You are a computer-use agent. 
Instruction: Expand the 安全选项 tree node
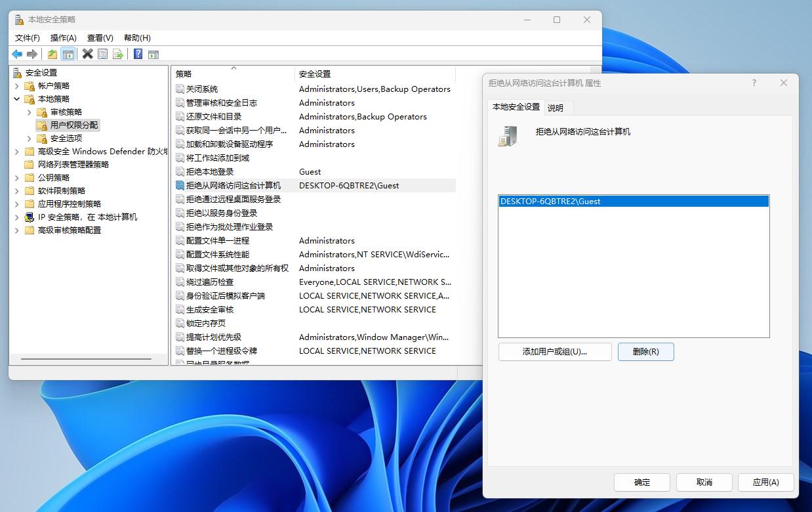pyautogui.click(x=30, y=138)
